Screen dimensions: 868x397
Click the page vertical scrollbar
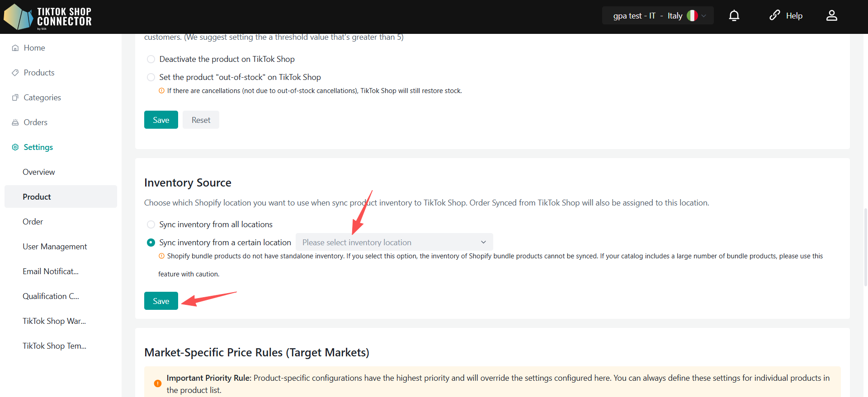[866, 247]
